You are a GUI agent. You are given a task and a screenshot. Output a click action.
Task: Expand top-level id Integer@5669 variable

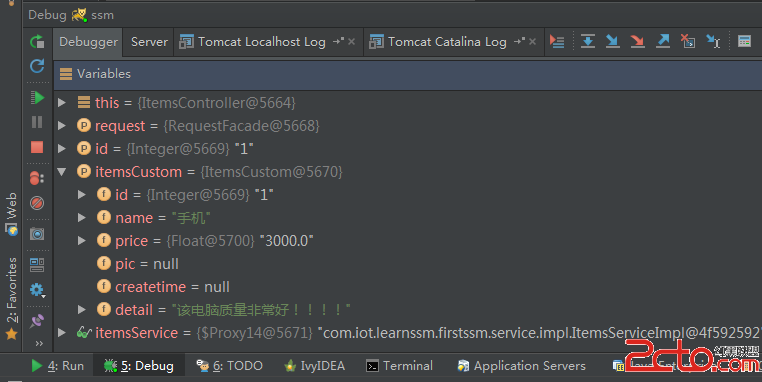coord(62,148)
